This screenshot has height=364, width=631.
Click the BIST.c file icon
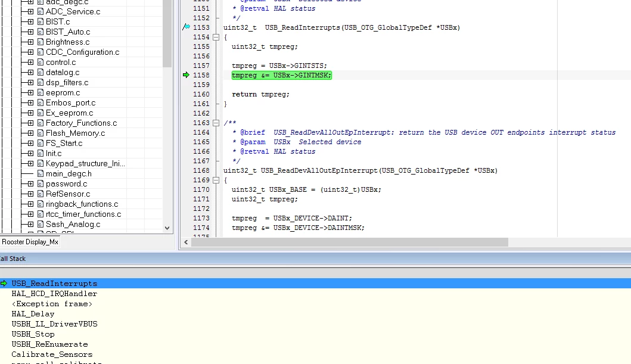tap(41, 21)
